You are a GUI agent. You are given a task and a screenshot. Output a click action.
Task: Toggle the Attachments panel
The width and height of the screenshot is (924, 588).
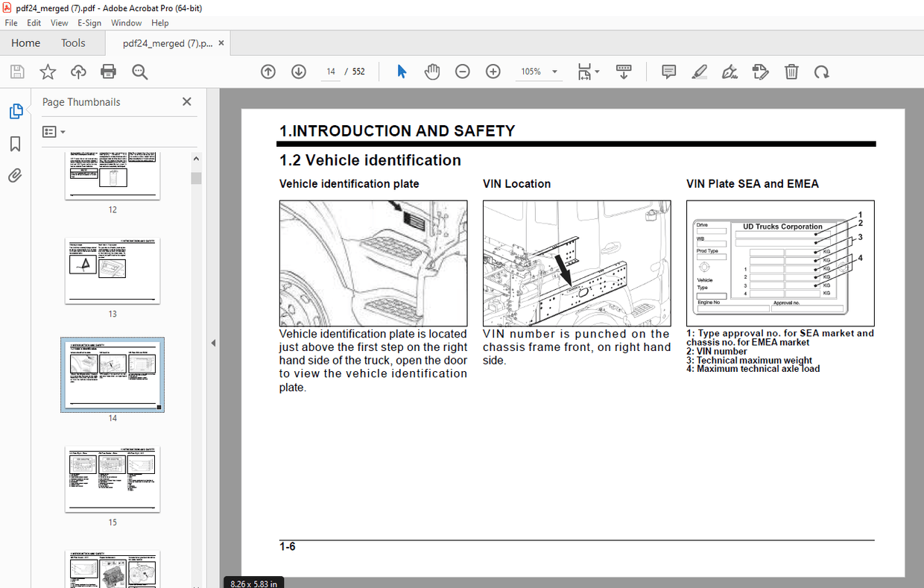pyautogui.click(x=16, y=175)
